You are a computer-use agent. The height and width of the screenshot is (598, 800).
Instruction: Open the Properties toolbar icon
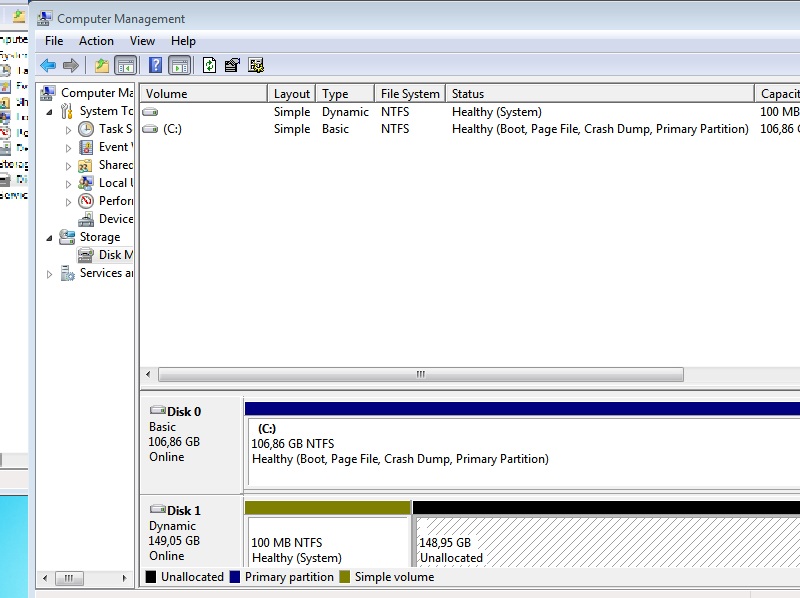coord(232,65)
